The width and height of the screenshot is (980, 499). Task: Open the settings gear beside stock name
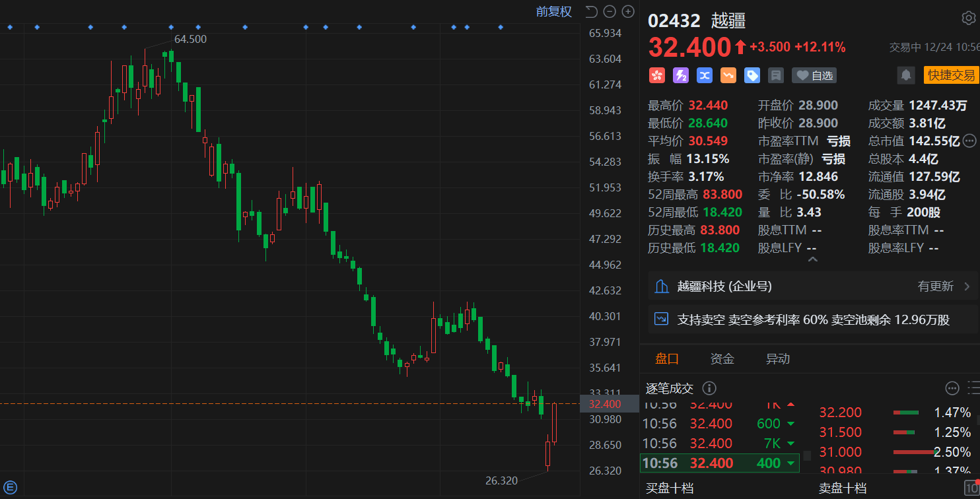point(968,18)
